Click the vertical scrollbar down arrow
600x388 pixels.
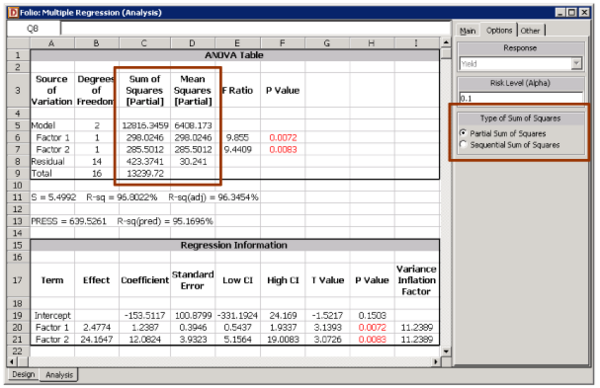tap(446, 351)
